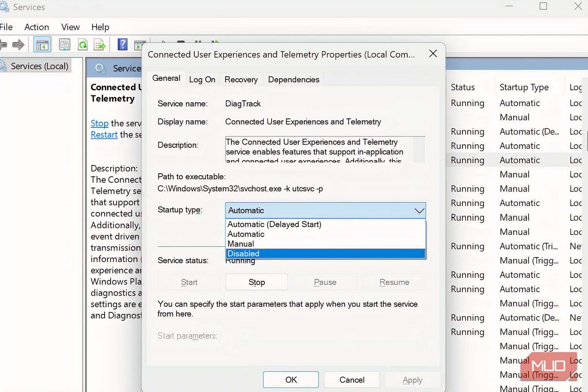Click the green Refresh toolbar icon
Viewport: 588px width, 392px height.
tap(83, 44)
